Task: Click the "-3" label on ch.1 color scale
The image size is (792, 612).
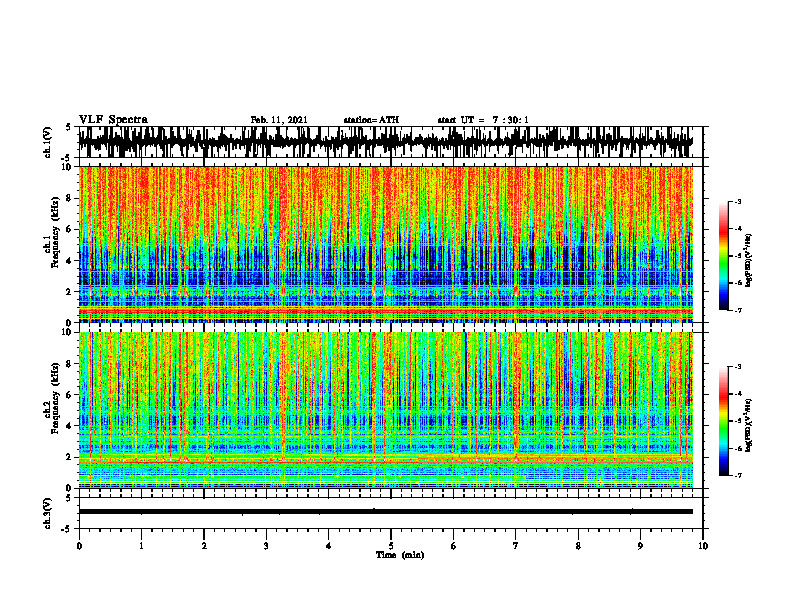Action: (738, 202)
